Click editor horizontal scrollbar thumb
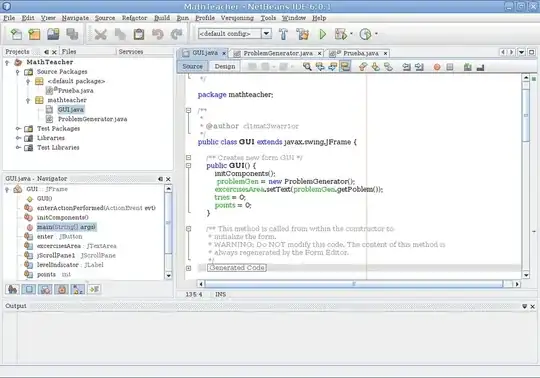 coord(354,284)
